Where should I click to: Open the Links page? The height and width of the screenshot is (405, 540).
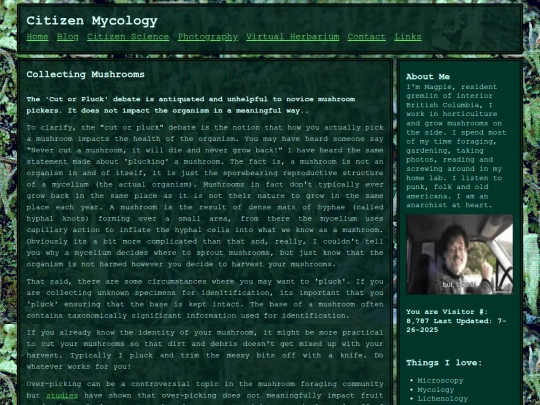pyautogui.click(x=408, y=37)
